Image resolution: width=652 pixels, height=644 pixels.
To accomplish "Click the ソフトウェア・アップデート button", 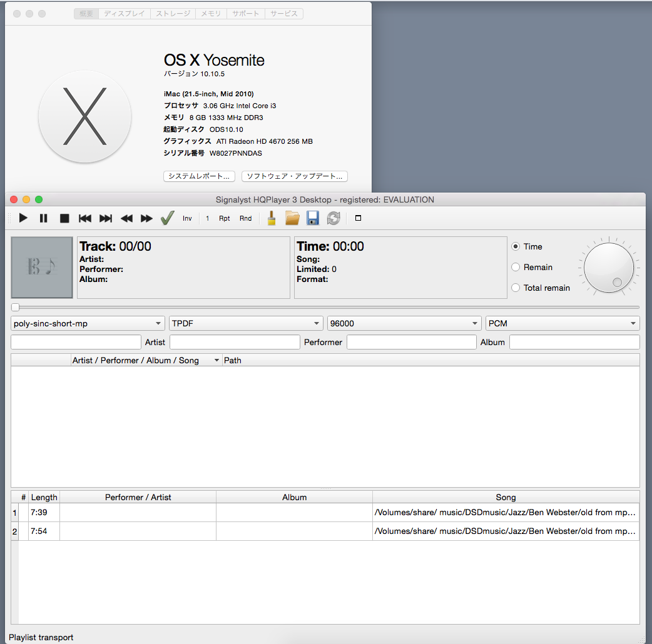I will click(294, 176).
